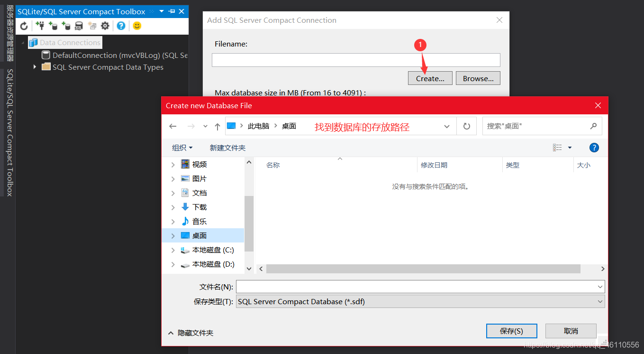Select 下载 in navigation pane

click(x=200, y=207)
